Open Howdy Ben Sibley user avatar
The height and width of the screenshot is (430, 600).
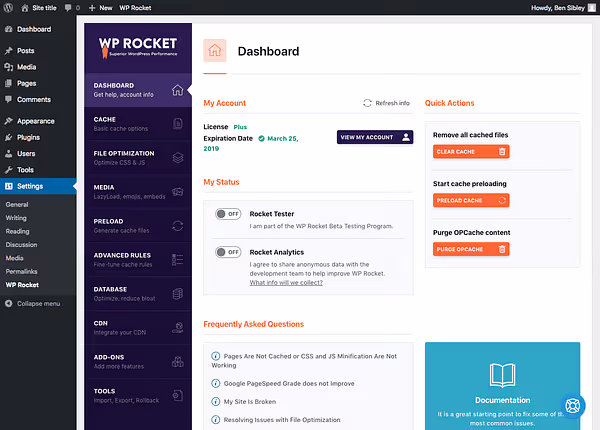coord(592,8)
